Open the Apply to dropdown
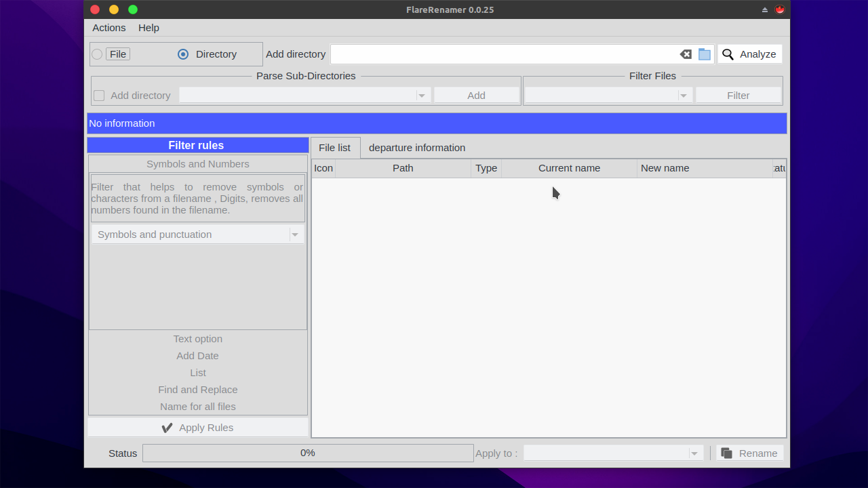The height and width of the screenshot is (488, 868). point(614,453)
